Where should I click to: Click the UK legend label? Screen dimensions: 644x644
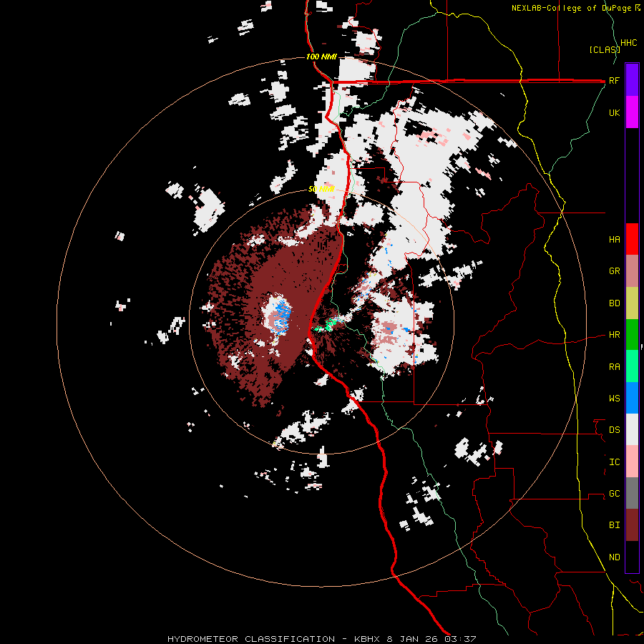(x=614, y=112)
